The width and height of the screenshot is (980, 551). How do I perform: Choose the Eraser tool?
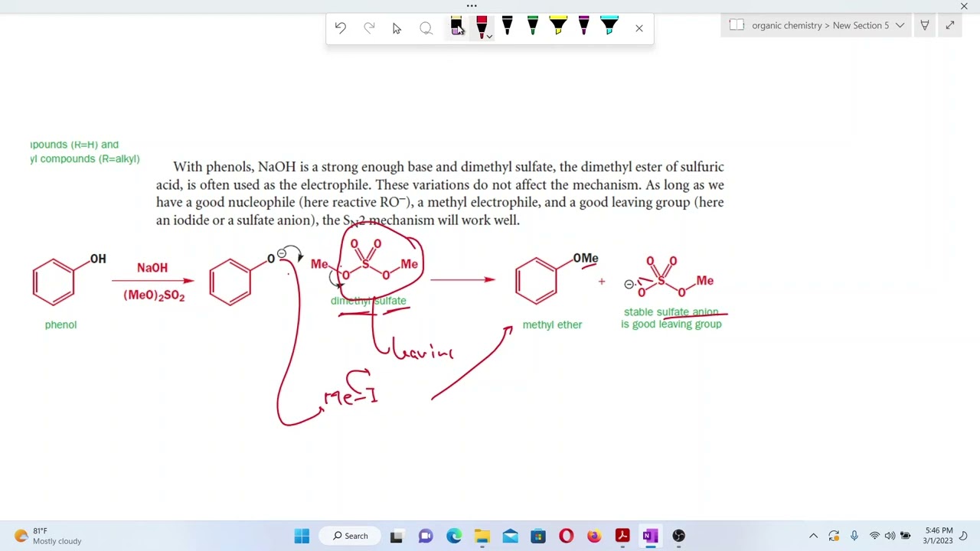coord(456,27)
